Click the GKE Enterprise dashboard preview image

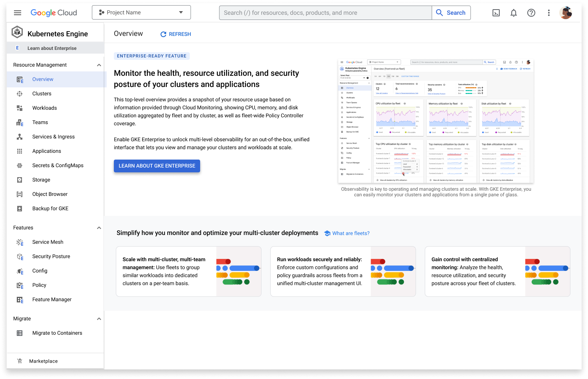click(x=436, y=121)
